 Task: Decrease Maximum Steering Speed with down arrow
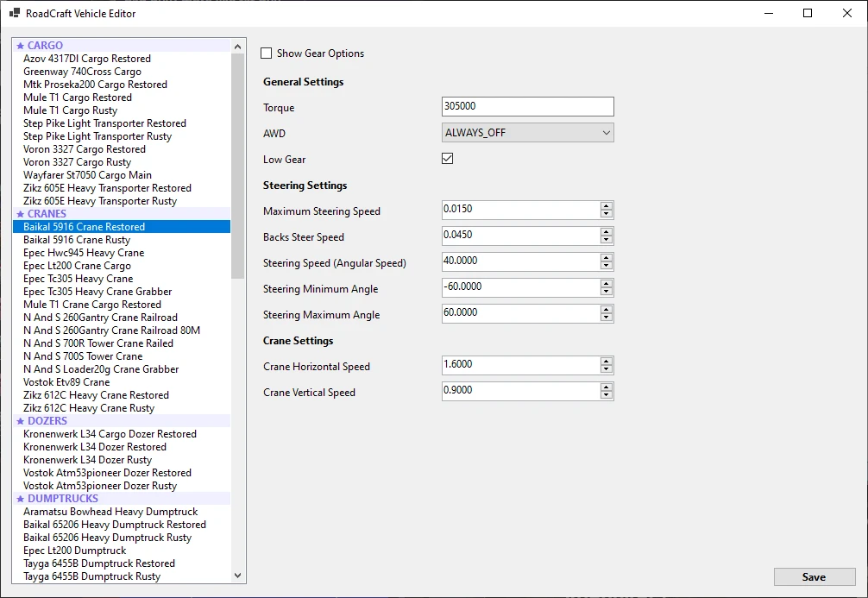pyautogui.click(x=607, y=214)
